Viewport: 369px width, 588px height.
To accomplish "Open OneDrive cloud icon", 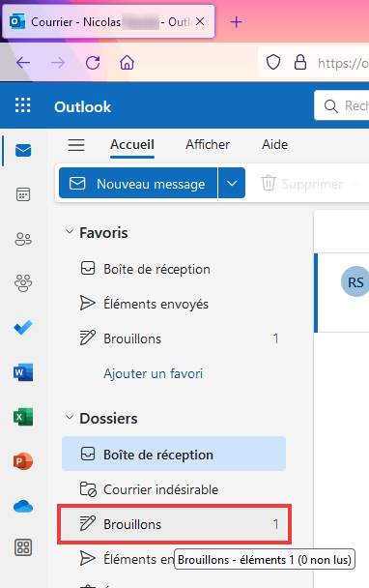I will [23, 506].
